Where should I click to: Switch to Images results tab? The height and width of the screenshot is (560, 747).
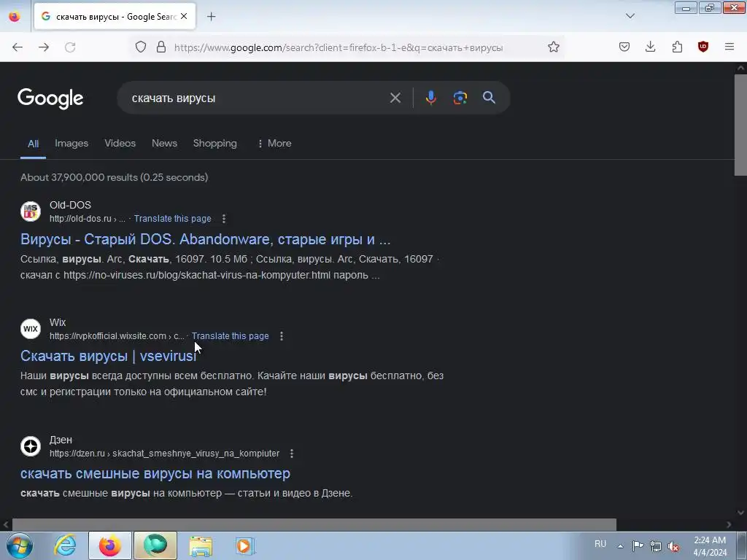(x=71, y=144)
